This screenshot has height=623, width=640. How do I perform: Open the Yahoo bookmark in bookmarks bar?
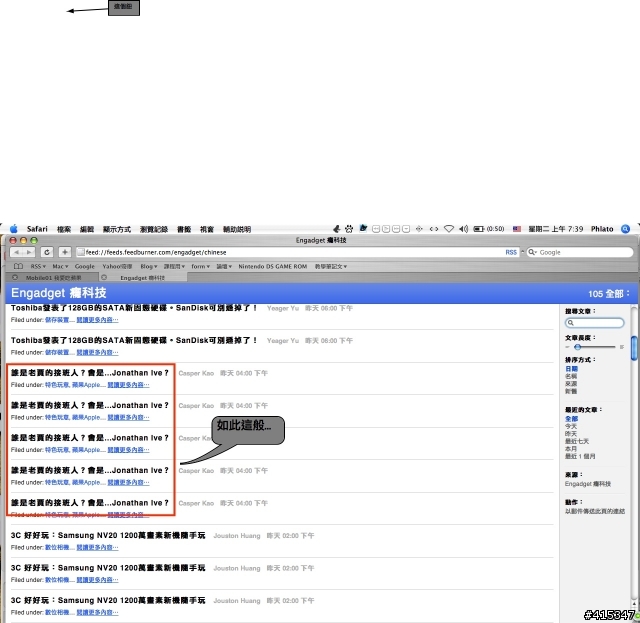pos(117,266)
